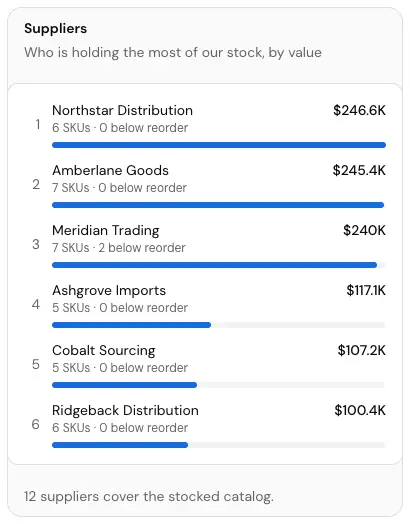Click the Meridian Trading value bar
This screenshot has width=410, height=524.
pos(219,265)
